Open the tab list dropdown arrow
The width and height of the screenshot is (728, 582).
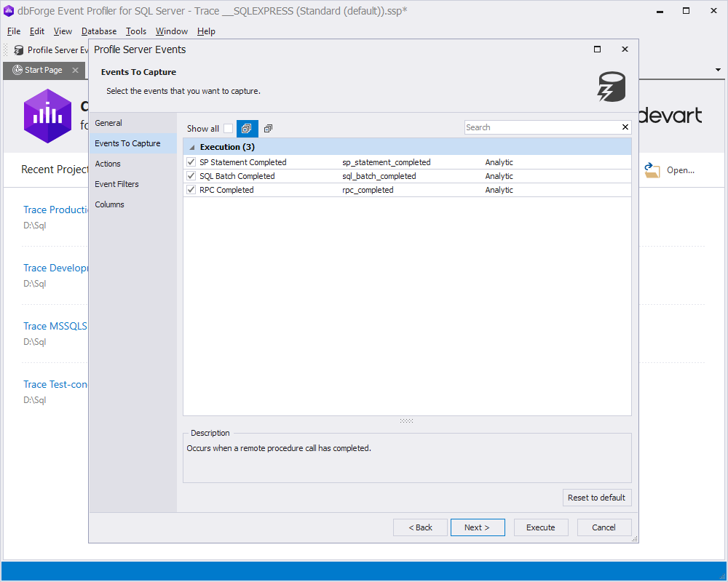point(718,70)
